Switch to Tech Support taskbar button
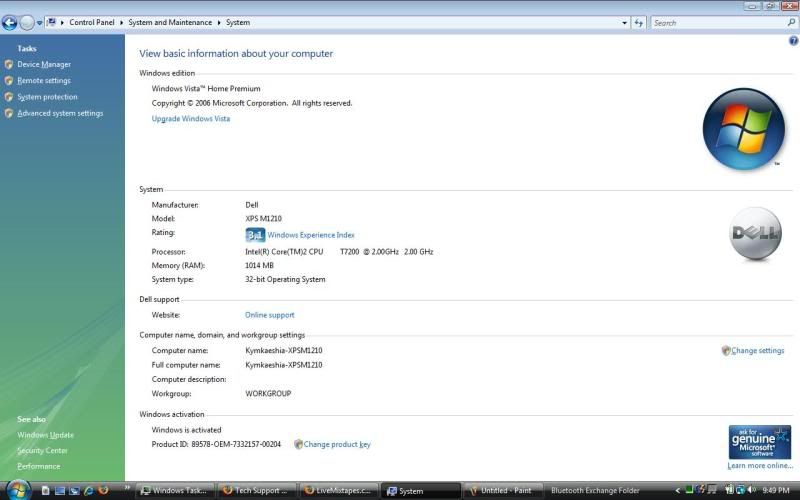This screenshot has width=800, height=500. click(257, 491)
